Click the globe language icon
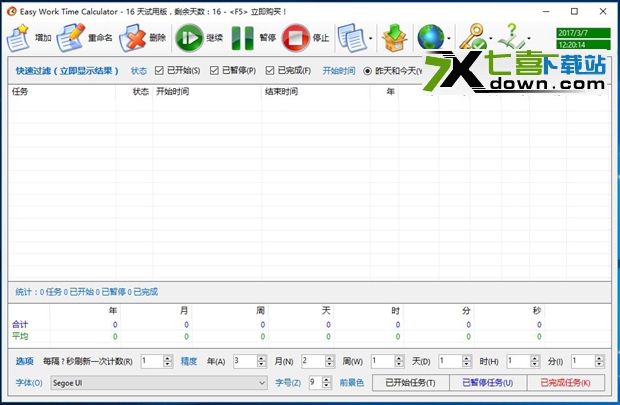 431,38
